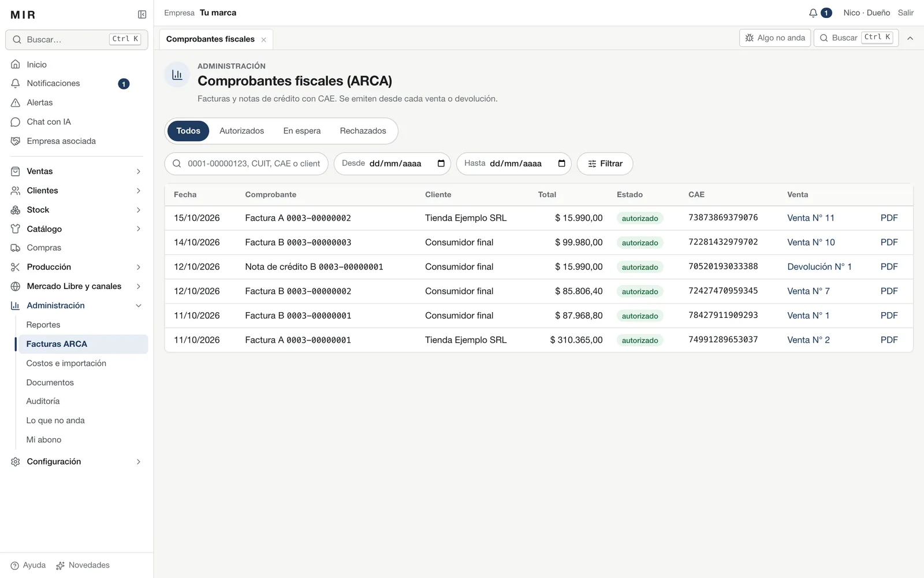The height and width of the screenshot is (578, 924).
Task: Click the Filtrar button
Action: (605, 164)
